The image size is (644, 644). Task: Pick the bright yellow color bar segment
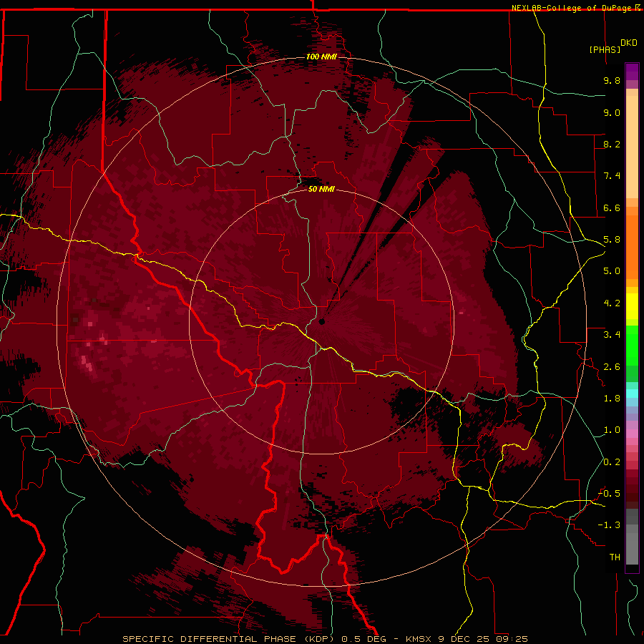(632, 306)
